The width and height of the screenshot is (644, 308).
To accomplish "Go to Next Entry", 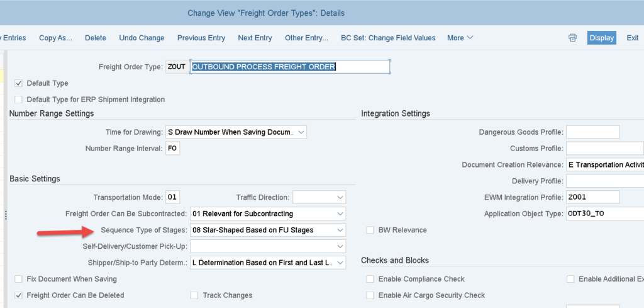I will tap(255, 38).
